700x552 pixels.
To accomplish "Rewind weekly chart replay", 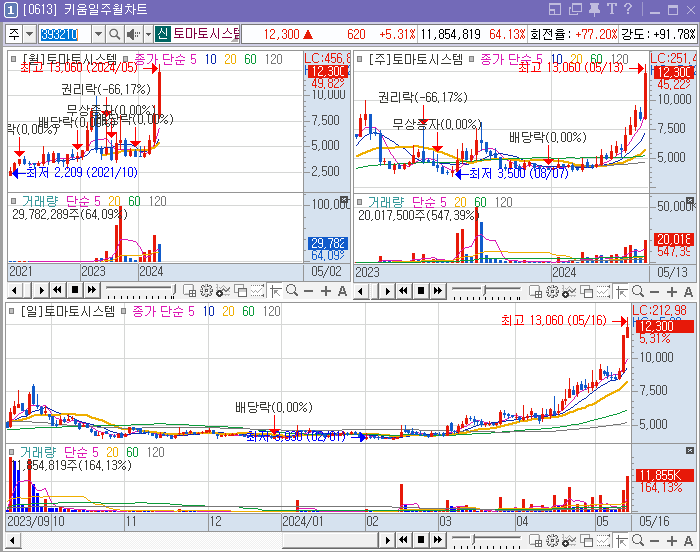I will (x=404, y=291).
